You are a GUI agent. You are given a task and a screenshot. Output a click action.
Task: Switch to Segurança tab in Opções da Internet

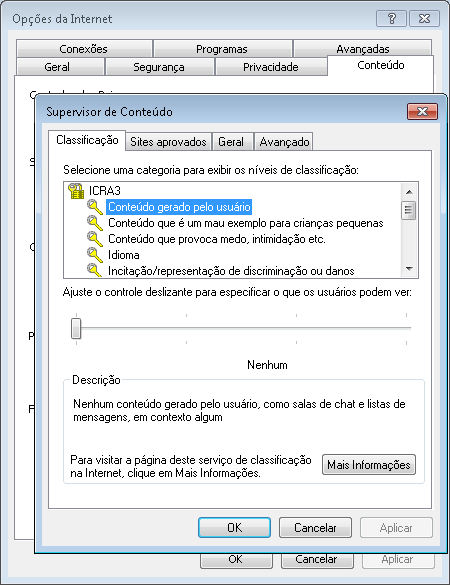click(159, 67)
